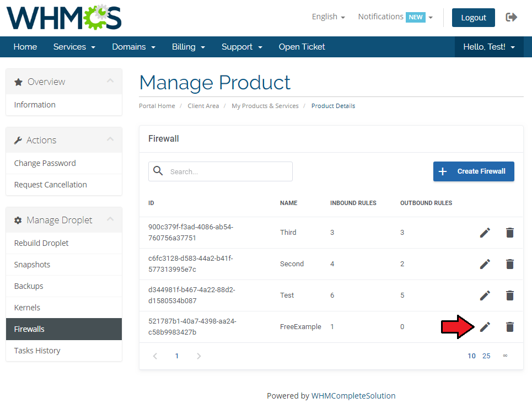The width and height of the screenshot is (532, 414).
Task: Select Open Ticket in navigation bar
Action: click(302, 47)
